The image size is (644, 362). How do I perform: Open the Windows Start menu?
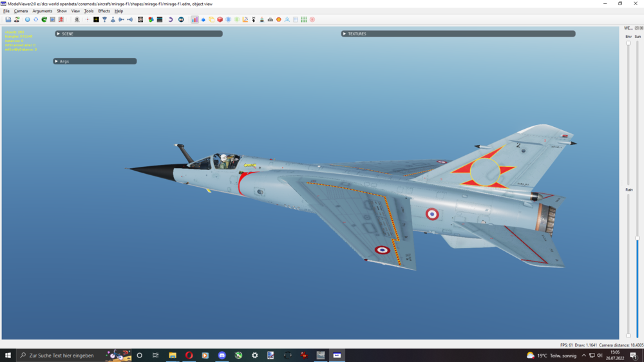8,356
